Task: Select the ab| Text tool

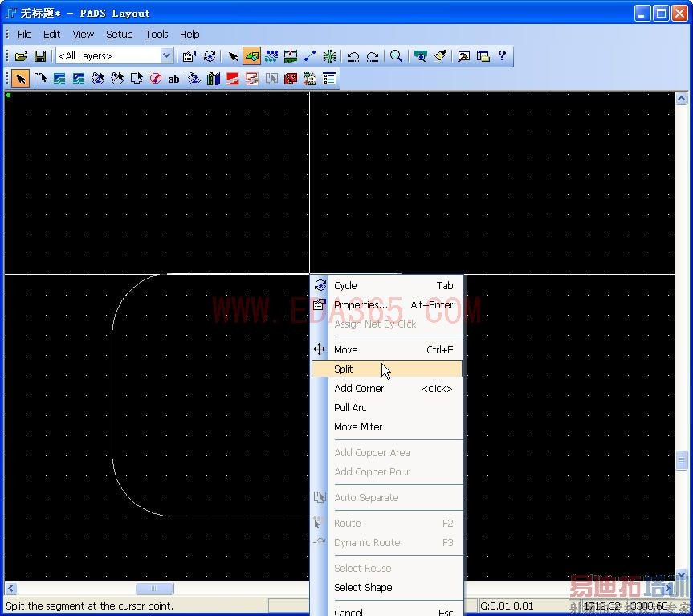Action: (x=174, y=79)
